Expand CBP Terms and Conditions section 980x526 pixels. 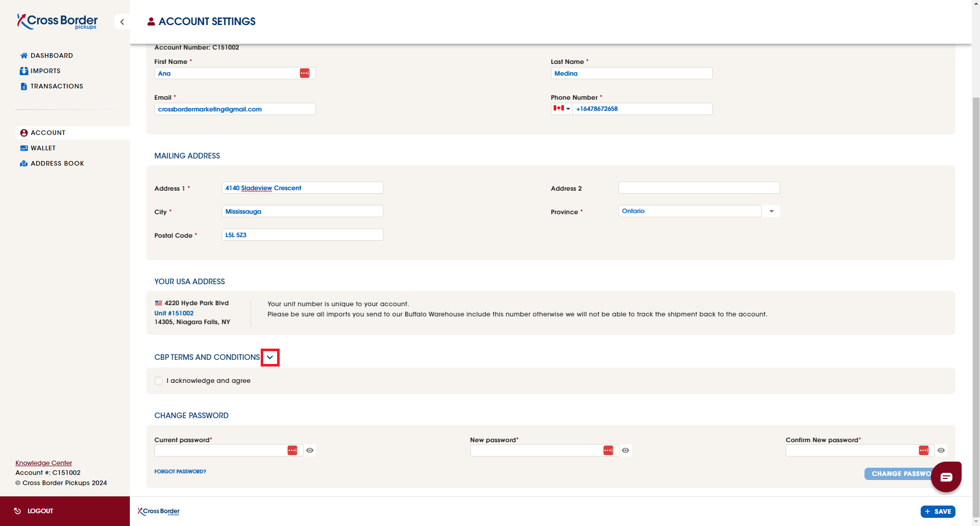pos(270,357)
